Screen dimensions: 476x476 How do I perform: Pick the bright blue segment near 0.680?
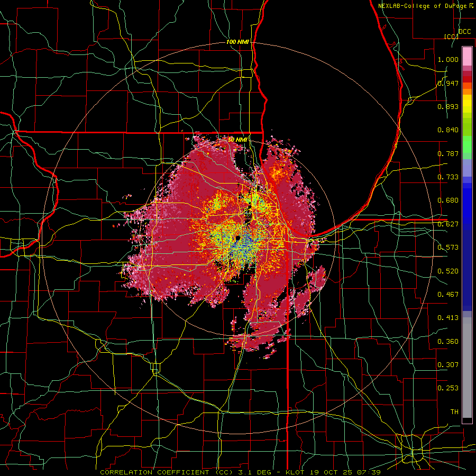[467, 202]
